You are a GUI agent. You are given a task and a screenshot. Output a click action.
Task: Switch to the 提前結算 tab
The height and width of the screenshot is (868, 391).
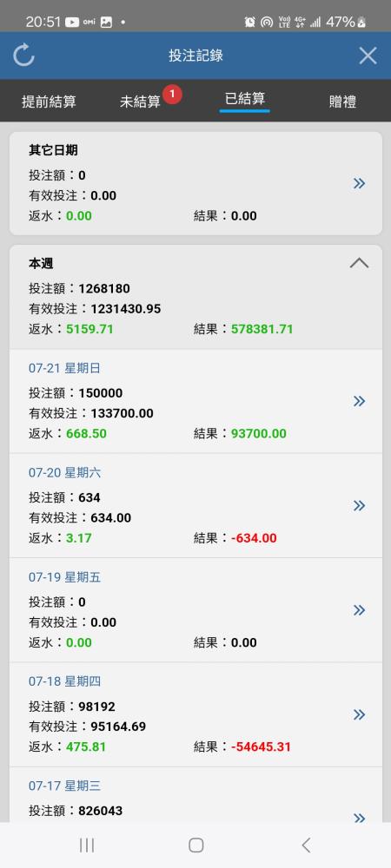pos(49,102)
